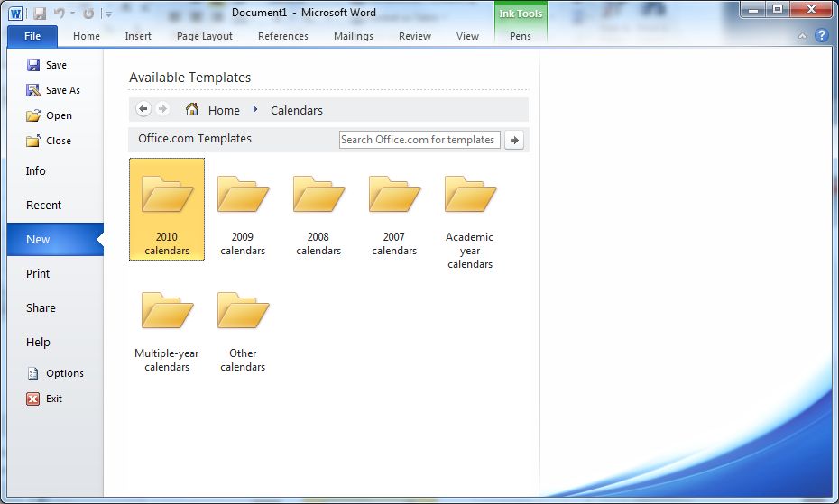Open Microsoft Word Help question mark
This screenshot has height=504, width=839.
coord(821,36)
